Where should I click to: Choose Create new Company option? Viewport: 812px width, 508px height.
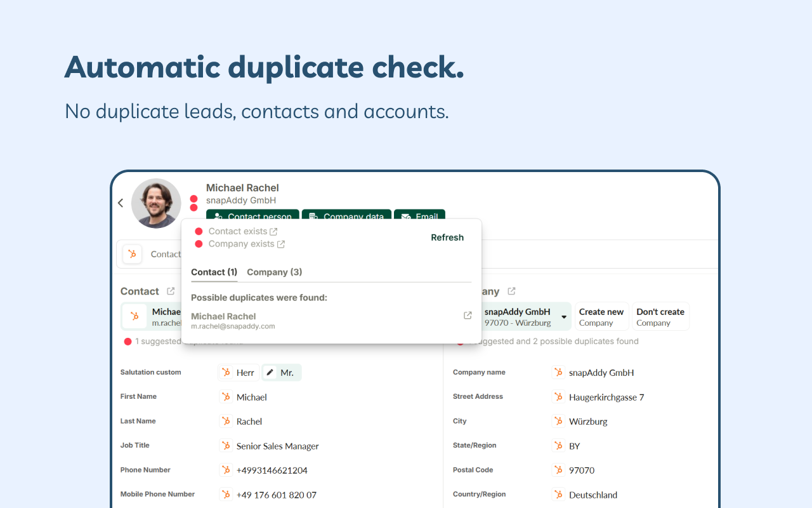(601, 317)
